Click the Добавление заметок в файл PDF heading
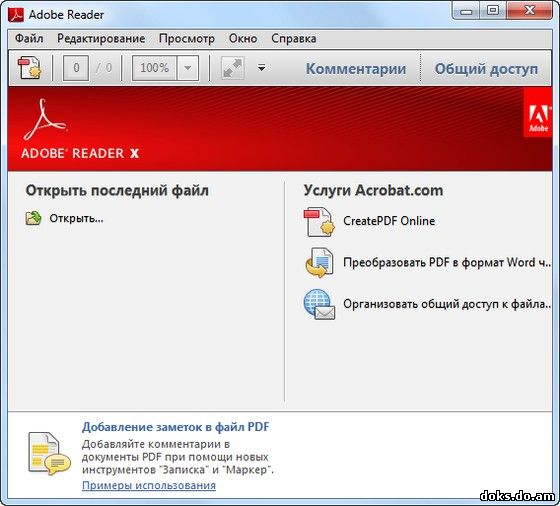This screenshot has height=506, width=560. click(x=175, y=427)
